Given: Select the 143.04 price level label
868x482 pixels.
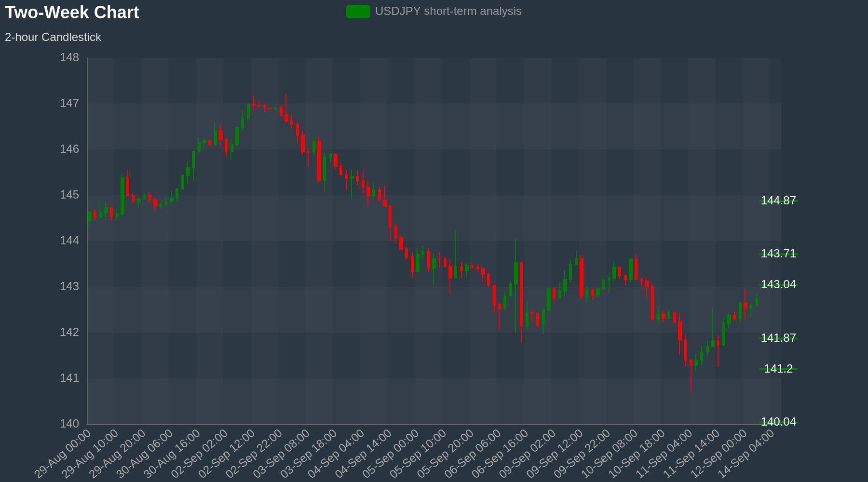Looking at the screenshot, I should click(778, 284).
